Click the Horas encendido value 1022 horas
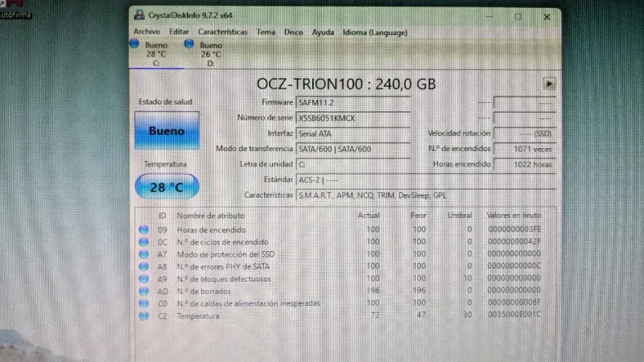644x362 pixels. [x=525, y=165]
